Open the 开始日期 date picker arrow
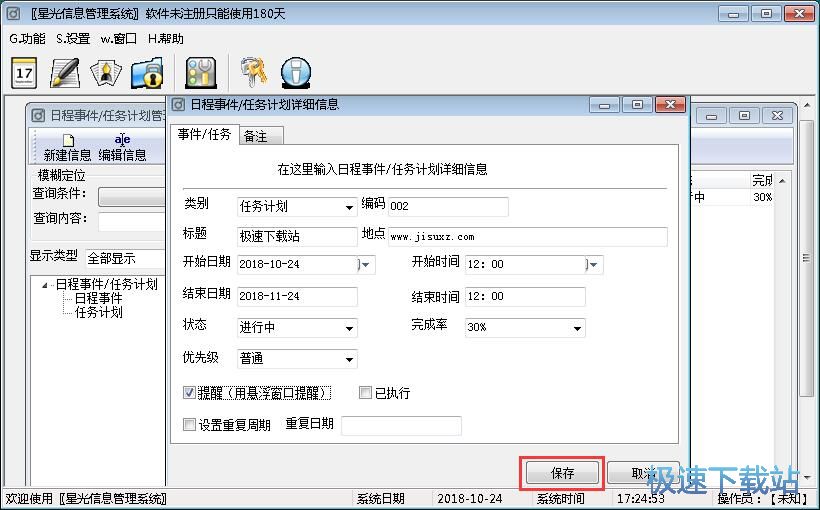Screen dimensions: 820x510 366,265
